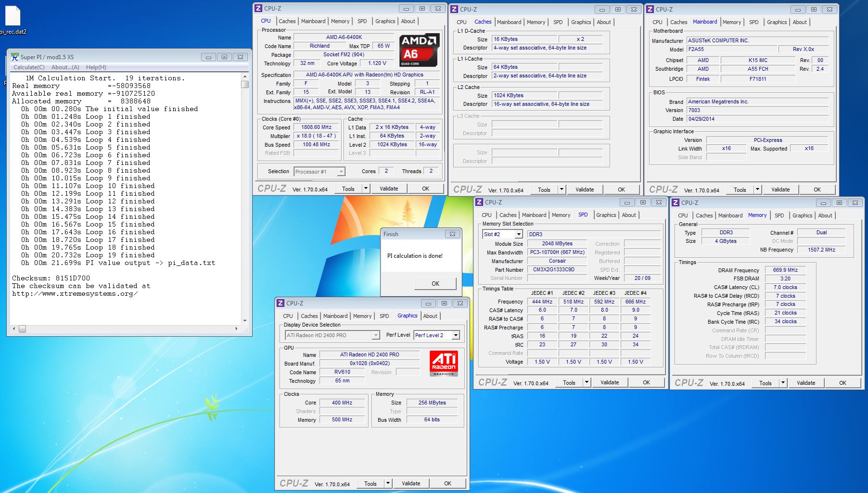Click OK button in Mainboard window
Image resolution: width=868 pixels, height=493 pixels.
pos(817,190)
